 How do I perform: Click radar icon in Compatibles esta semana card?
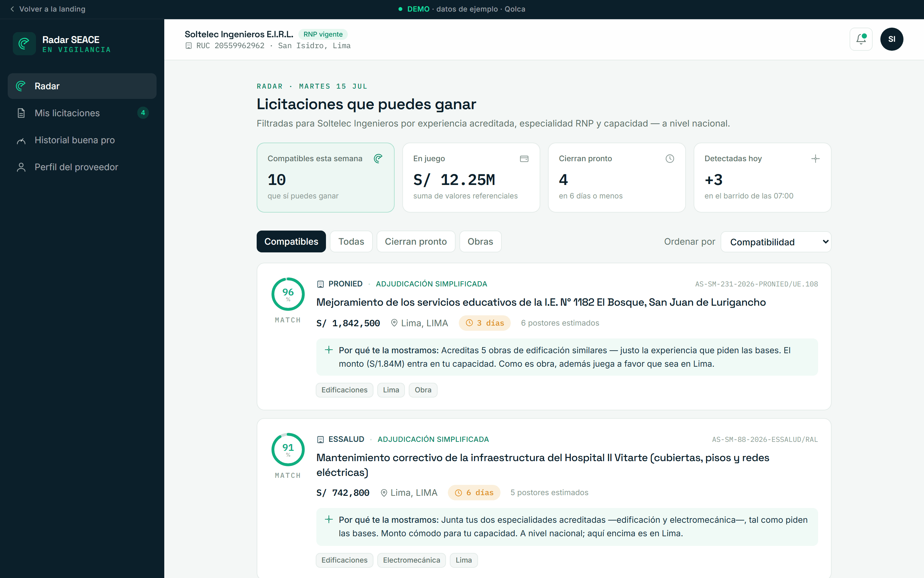point(378,159)
